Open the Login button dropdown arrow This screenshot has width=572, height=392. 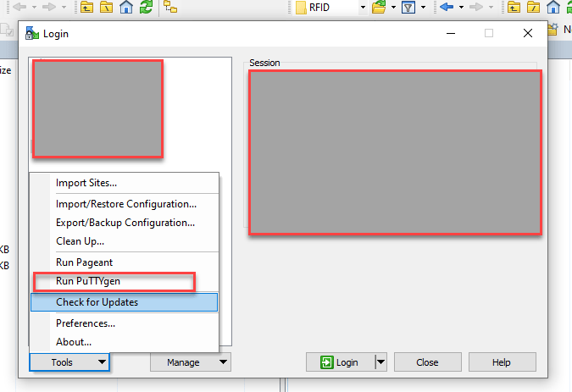click(380, 362)
